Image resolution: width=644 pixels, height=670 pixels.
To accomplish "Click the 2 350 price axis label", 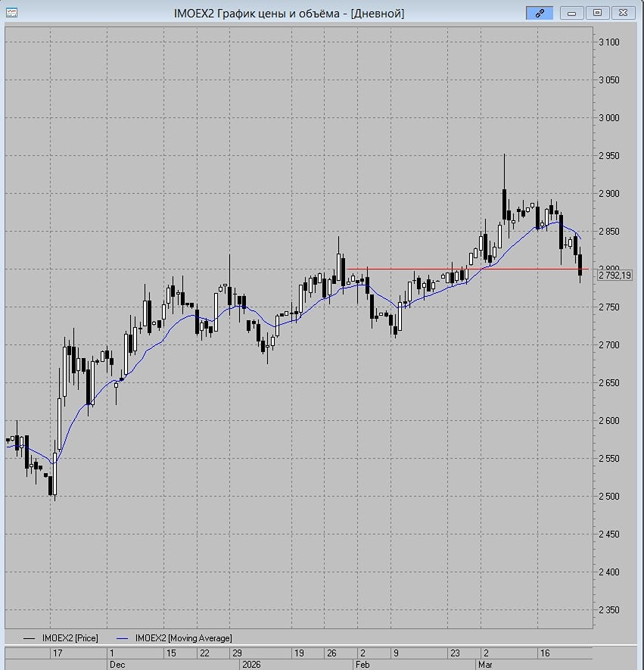I will tap(609, 609).
